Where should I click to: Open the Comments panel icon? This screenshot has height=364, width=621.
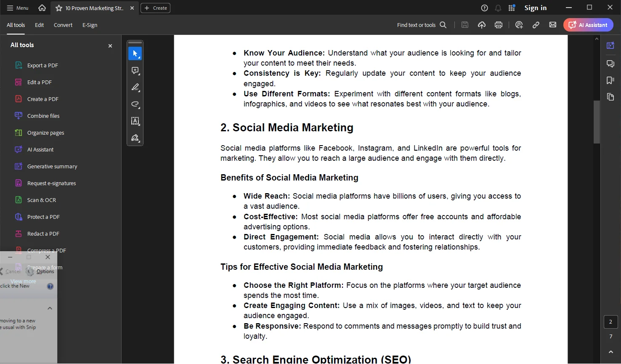click(610, 64)
